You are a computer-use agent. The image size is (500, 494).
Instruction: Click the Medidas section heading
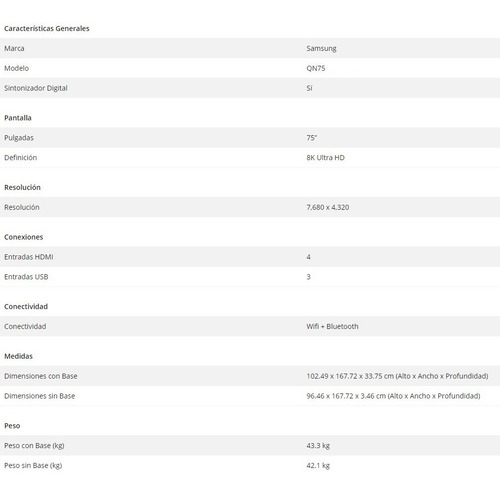[18, 356]
